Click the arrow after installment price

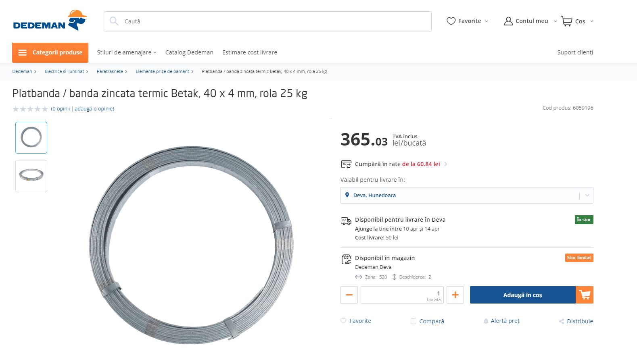point(445,164)
